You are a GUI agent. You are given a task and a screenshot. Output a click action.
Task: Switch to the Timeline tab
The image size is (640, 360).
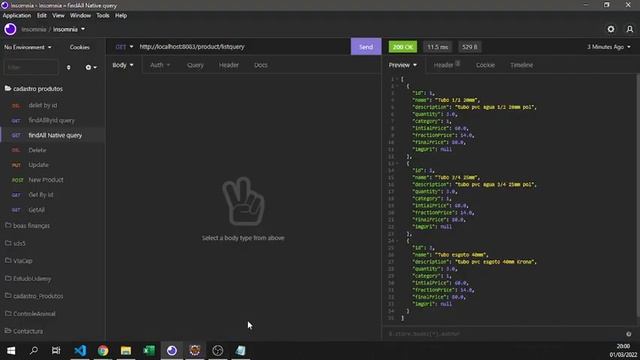(x=521, y=65)
